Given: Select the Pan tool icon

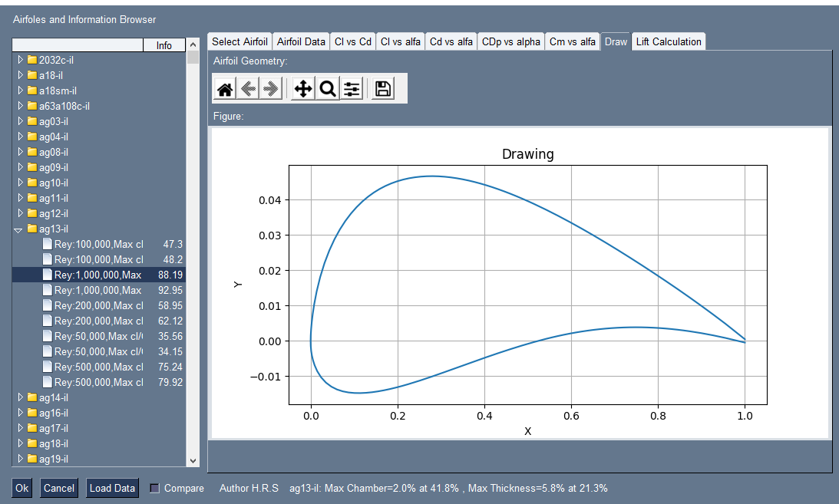Looking at the screenshot, I should 302,88.
